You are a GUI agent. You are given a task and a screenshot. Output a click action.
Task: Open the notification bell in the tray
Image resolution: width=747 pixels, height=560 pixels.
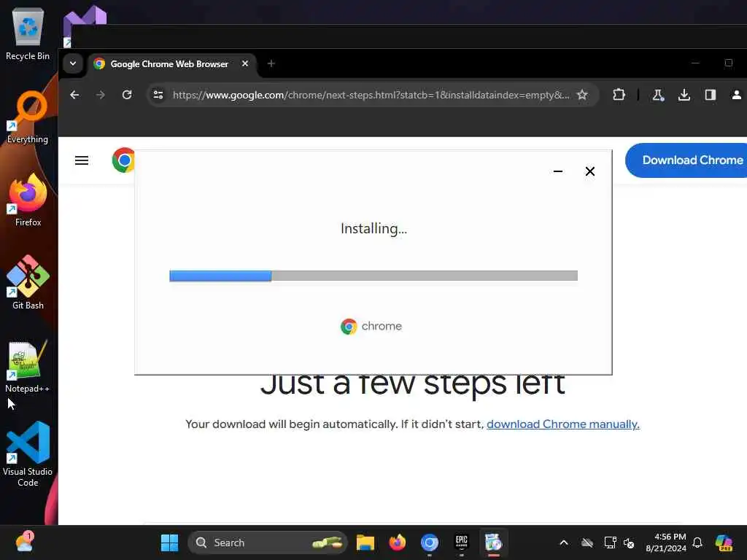pyautogui.click(x=697, y=542)
